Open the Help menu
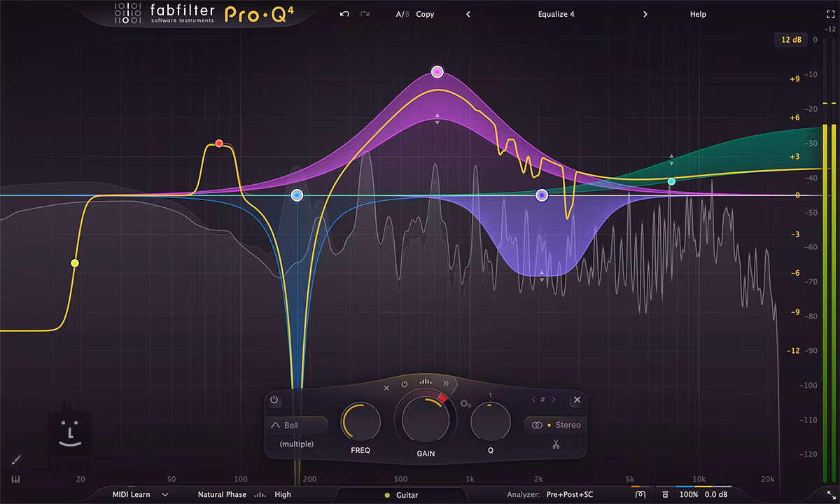Screen dimensions: 840x504 click(698, 14)
